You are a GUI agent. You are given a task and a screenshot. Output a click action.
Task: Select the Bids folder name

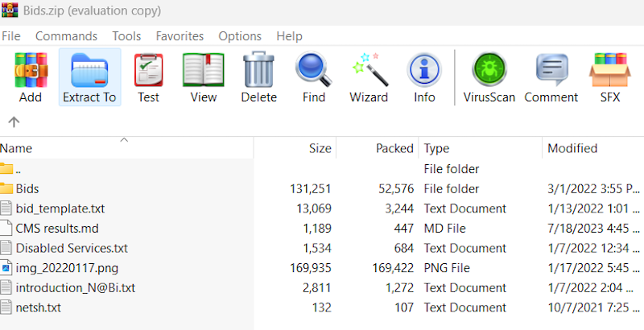[x=27, y=189]
